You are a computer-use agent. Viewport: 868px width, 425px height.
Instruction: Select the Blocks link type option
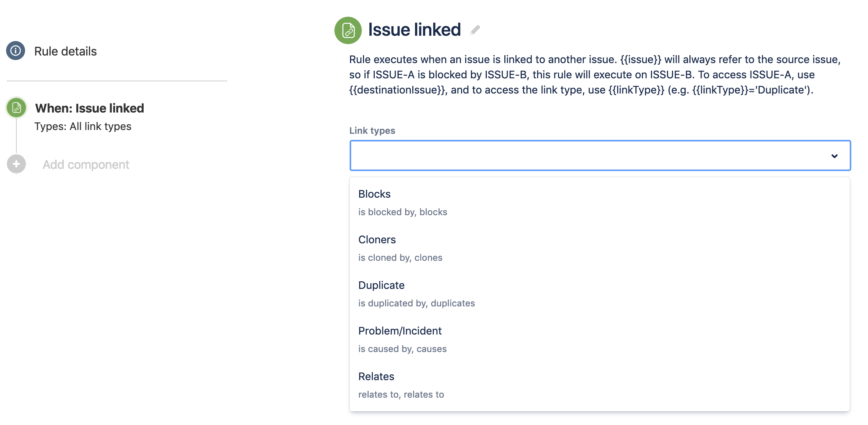pos(374,194)
